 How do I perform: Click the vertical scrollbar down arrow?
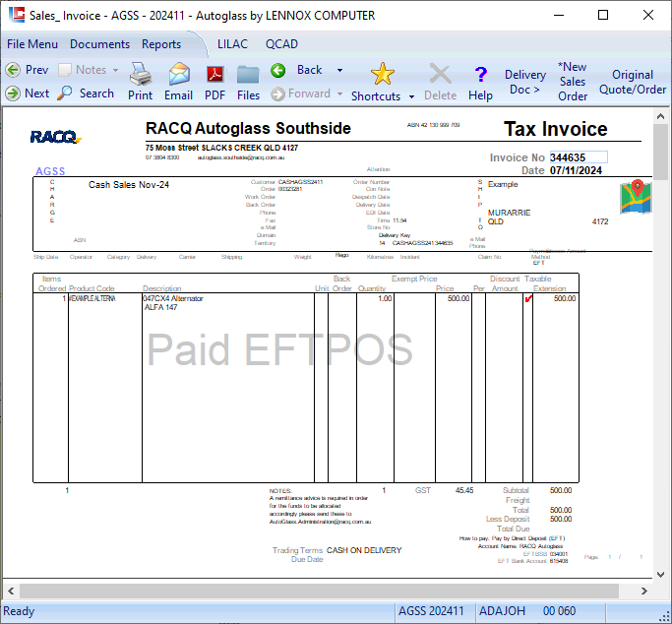coord(660,574)
